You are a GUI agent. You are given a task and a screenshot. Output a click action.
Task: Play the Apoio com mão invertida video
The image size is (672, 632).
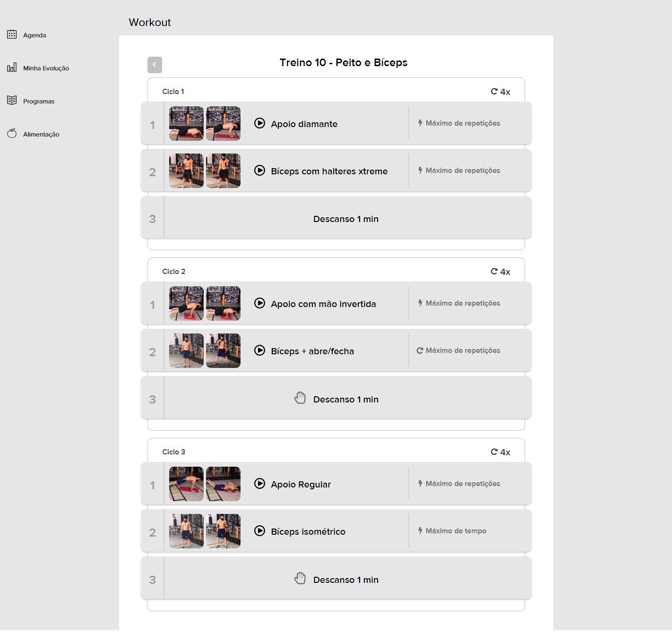pos(259,303)
